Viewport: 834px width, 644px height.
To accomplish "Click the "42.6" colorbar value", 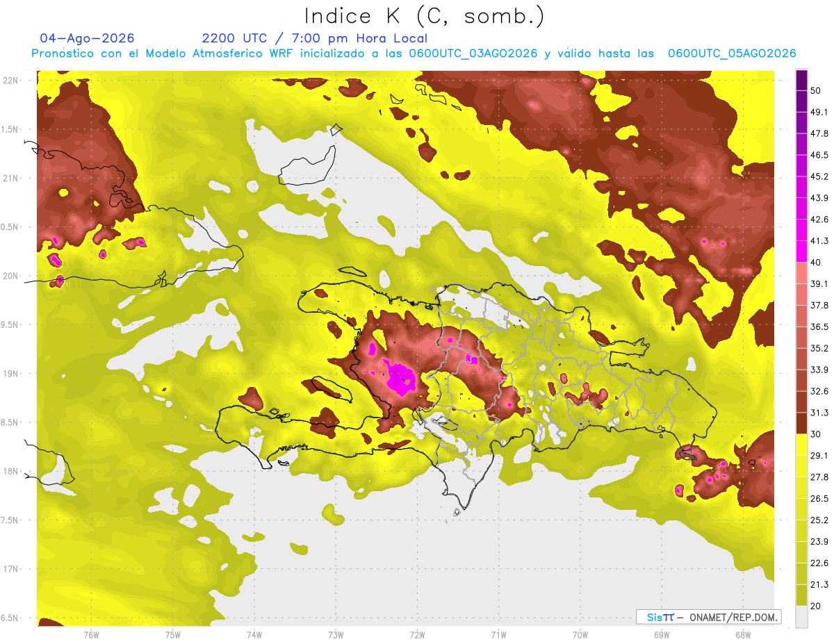I will coord(819,220).
